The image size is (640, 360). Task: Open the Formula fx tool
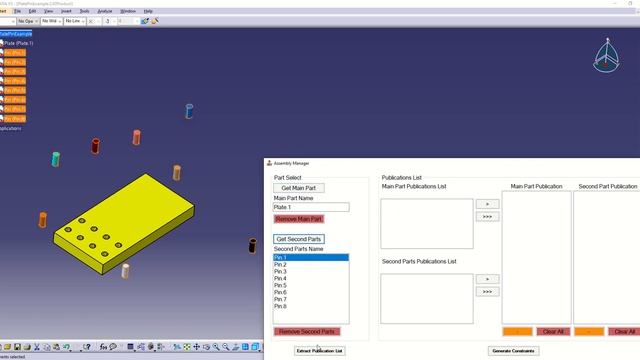(x=103, y=347)
